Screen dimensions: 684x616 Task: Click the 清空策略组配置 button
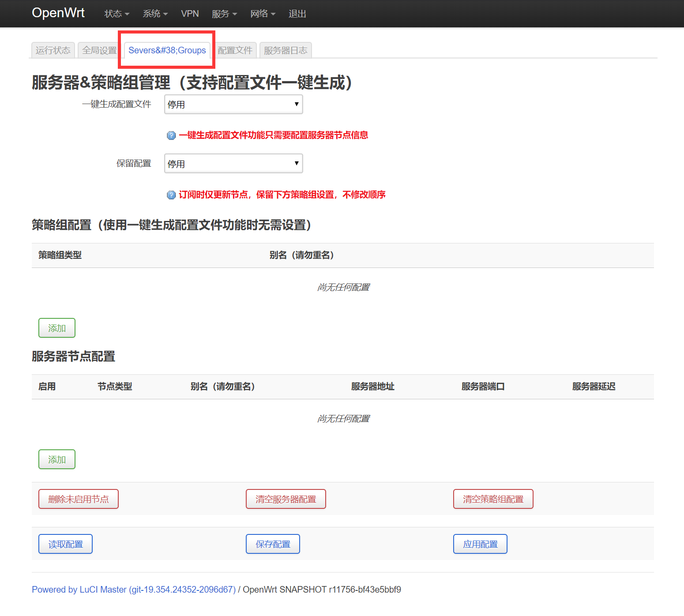point(493,499)
